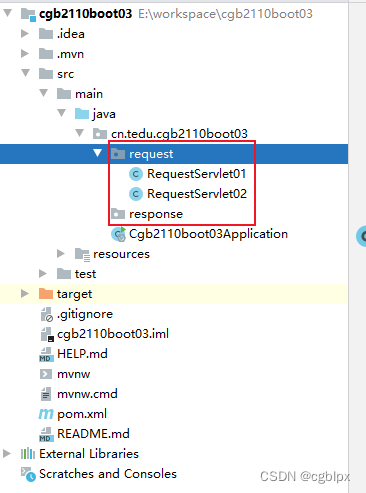Select the .mvn folder

coord(70,54)
